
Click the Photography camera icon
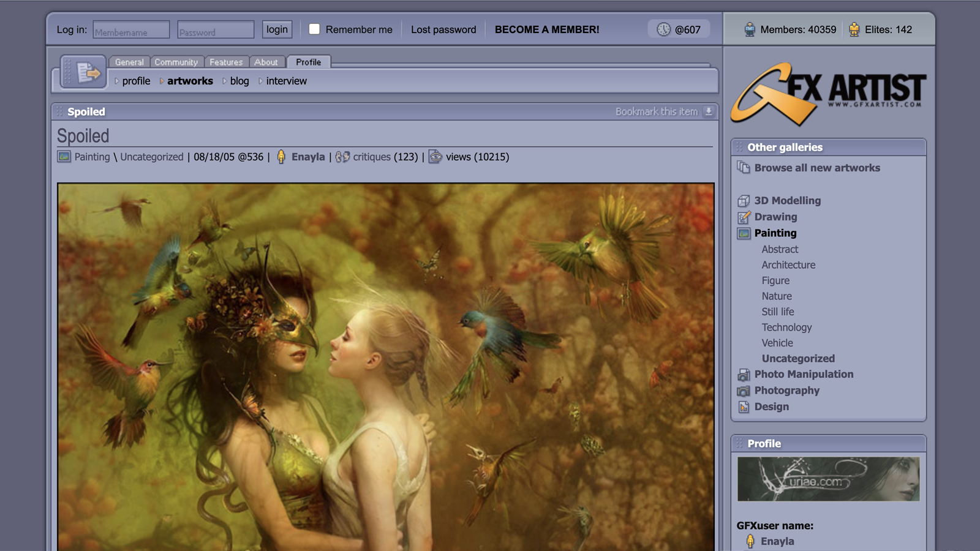point(744,391)
